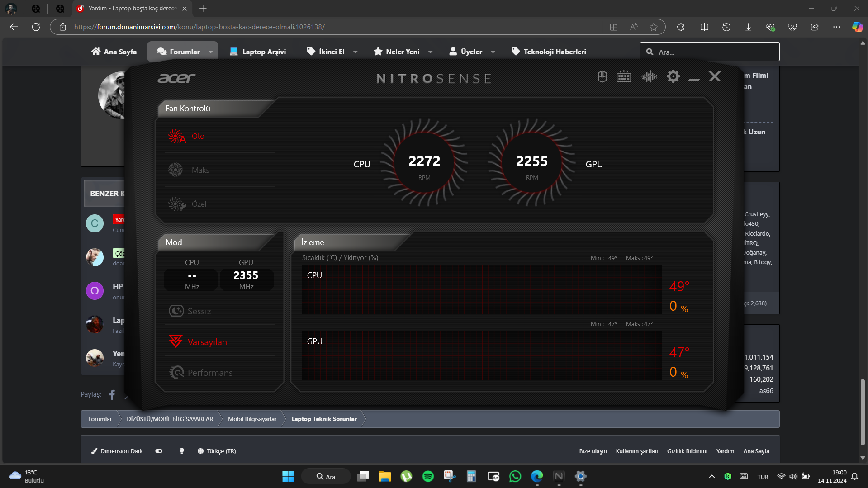Open NitroSense settings gear

(673, 76)
